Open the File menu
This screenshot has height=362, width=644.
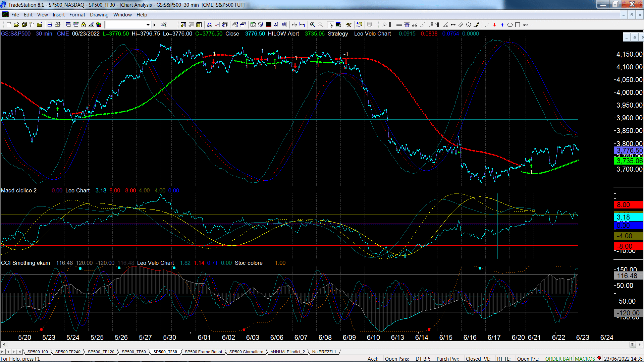click(x=15, y=15)
